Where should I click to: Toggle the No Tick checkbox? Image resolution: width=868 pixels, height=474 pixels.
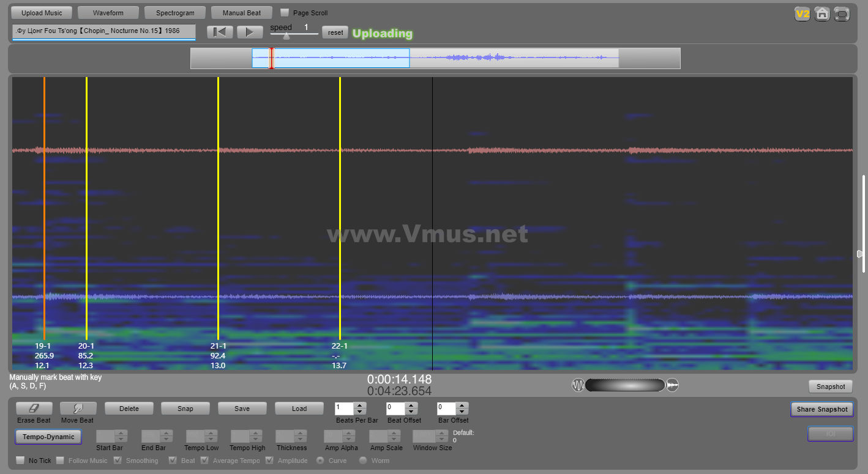point(20,461)
